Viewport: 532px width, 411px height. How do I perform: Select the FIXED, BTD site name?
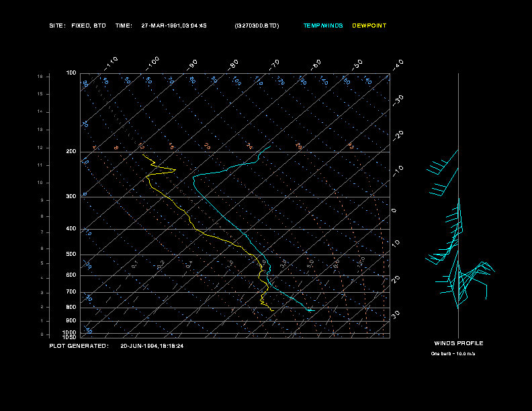[89, 26]
